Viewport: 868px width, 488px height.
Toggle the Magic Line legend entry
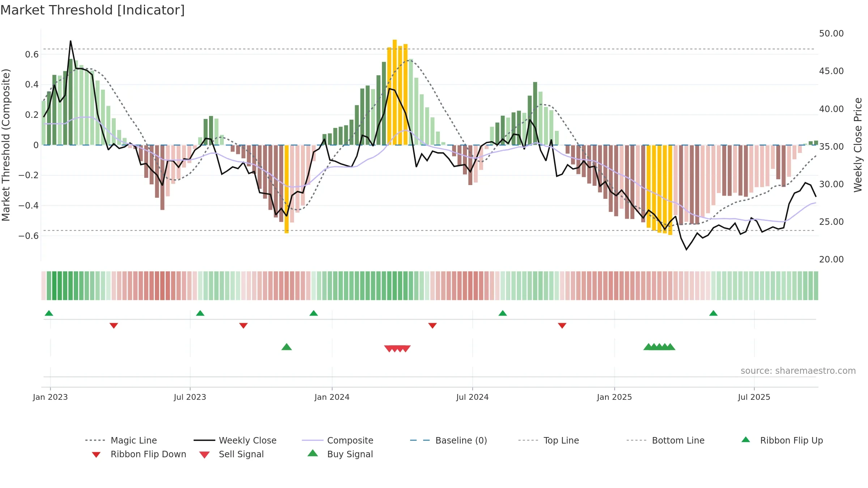121,440
